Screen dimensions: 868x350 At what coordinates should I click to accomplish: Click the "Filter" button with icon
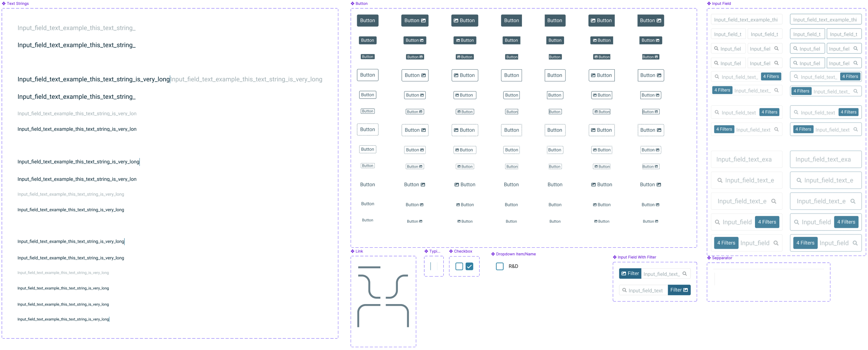point(630,273)
